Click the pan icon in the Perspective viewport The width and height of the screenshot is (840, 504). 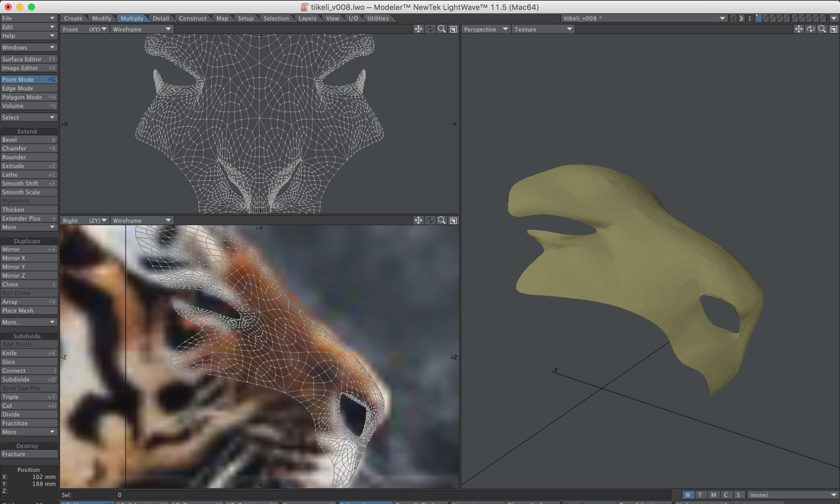pyautogui.click(x=799, y=29)
